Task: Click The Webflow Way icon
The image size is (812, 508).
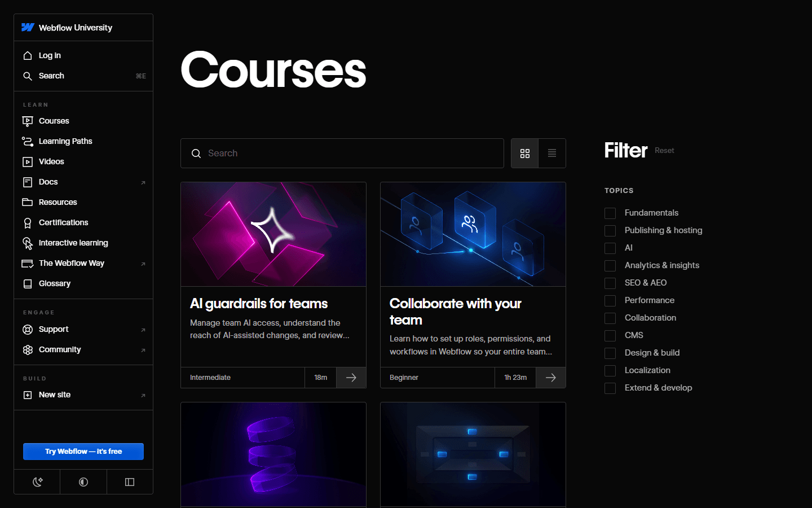Action: [28, 264]
